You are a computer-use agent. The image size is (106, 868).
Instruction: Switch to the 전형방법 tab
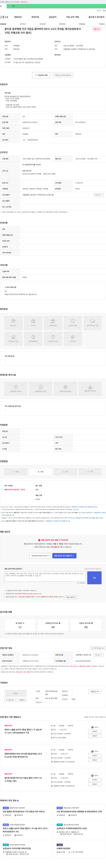pos(82,24)
